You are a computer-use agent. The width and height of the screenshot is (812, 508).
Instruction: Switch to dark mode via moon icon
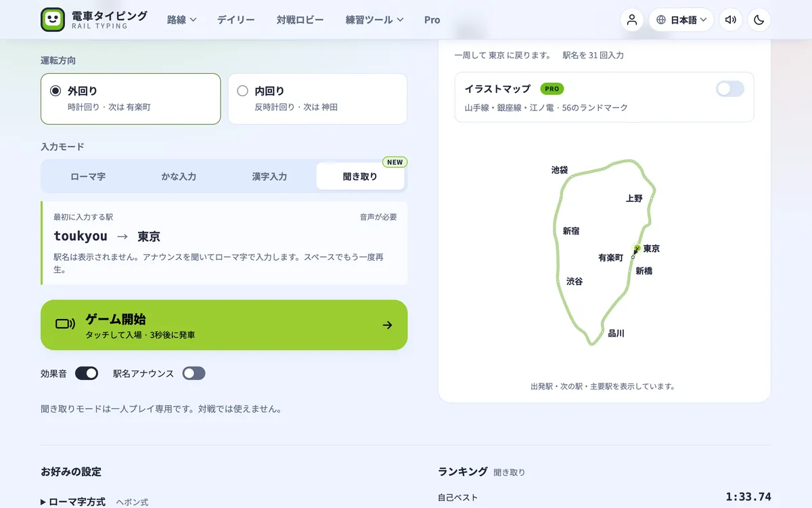coord(759,20)
